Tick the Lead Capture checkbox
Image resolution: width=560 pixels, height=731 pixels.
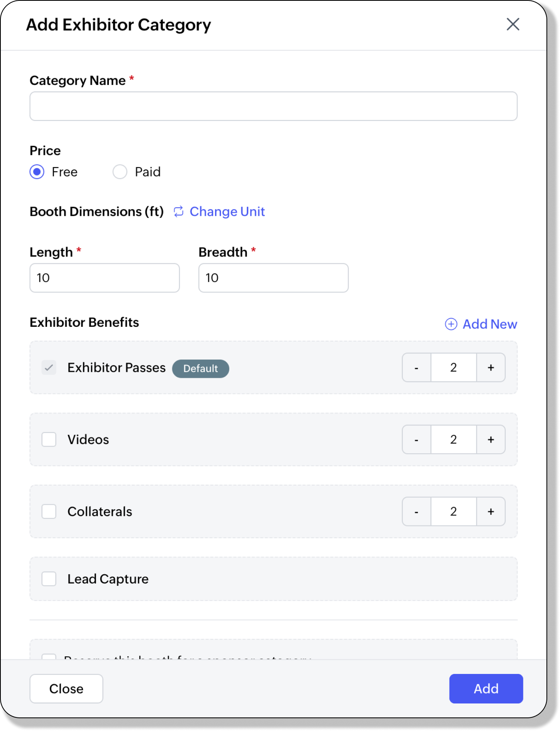coord(49,579)
